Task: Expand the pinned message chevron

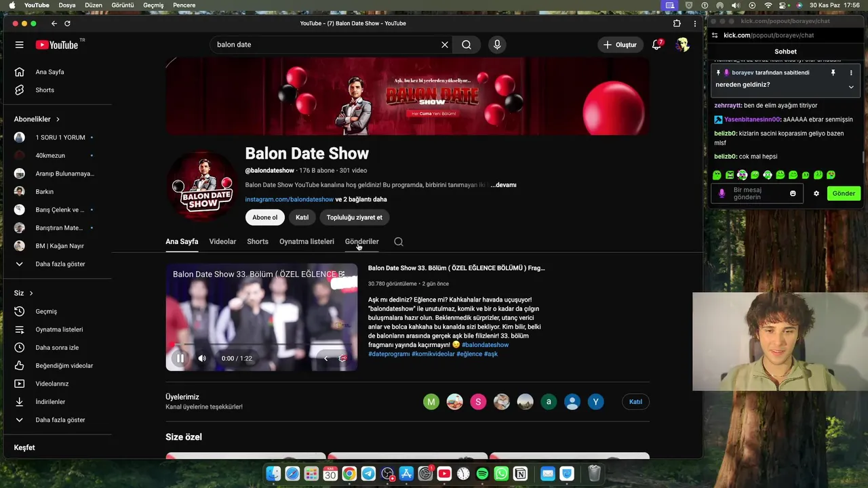Action: [x=851, y=87]
